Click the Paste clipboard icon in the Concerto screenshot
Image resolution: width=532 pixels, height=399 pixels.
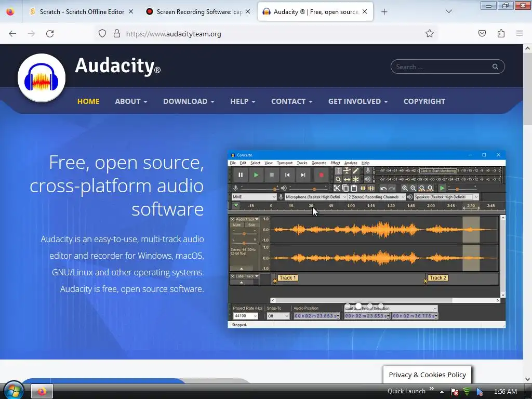tap(354, 188)
